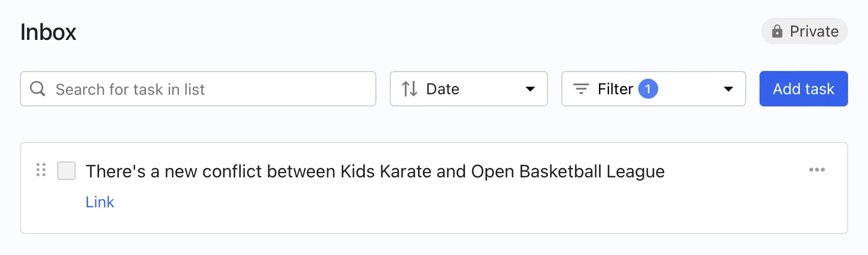This screenshot has height=255, width=868.
Task: Click the filter lines icon
Action: pyautogui.click(x=581, y=89)
